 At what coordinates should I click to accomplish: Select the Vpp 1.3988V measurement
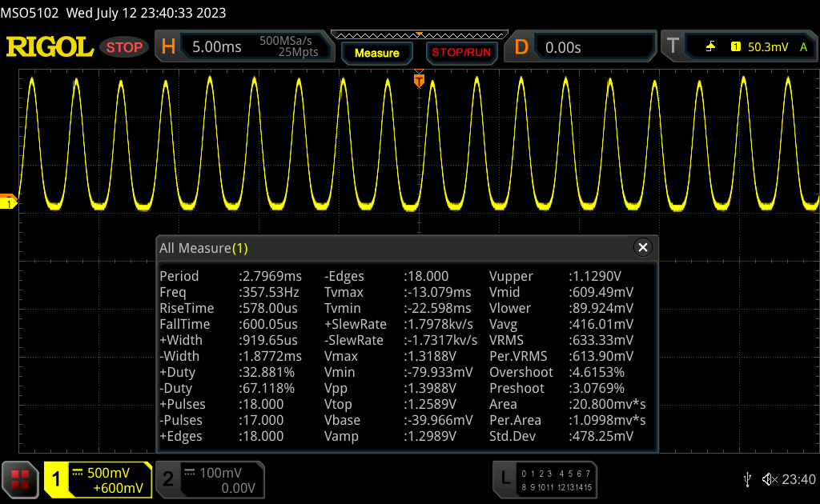[391, 388]
